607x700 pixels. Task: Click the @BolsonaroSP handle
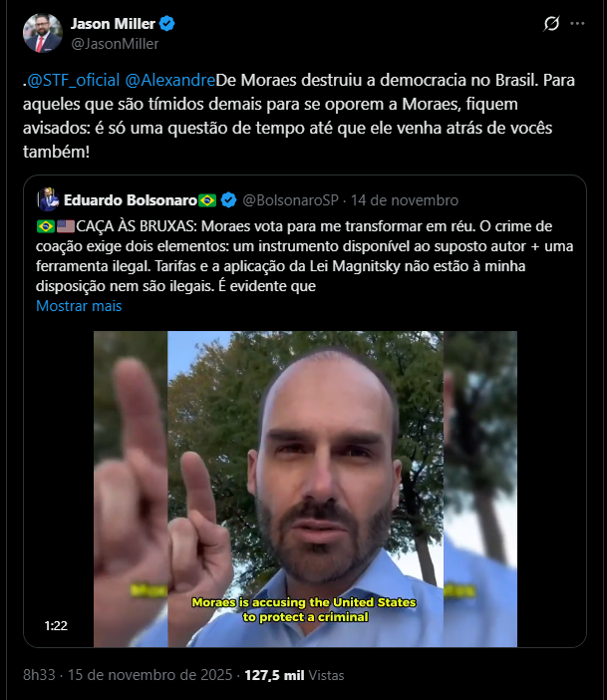point(291,200)
